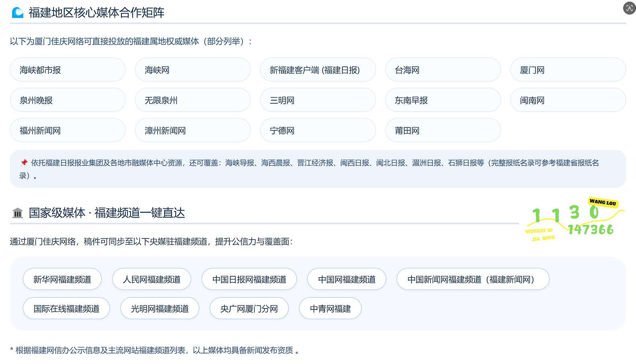Open the 闽南网 tag
This screenshot has width=636, height=364.
(x=568, y=100)
